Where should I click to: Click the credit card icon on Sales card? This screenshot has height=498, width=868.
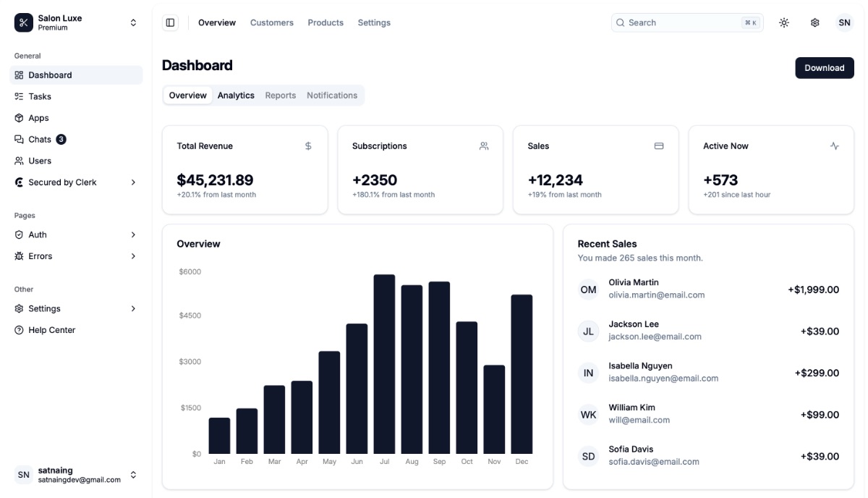pos(659,146)
